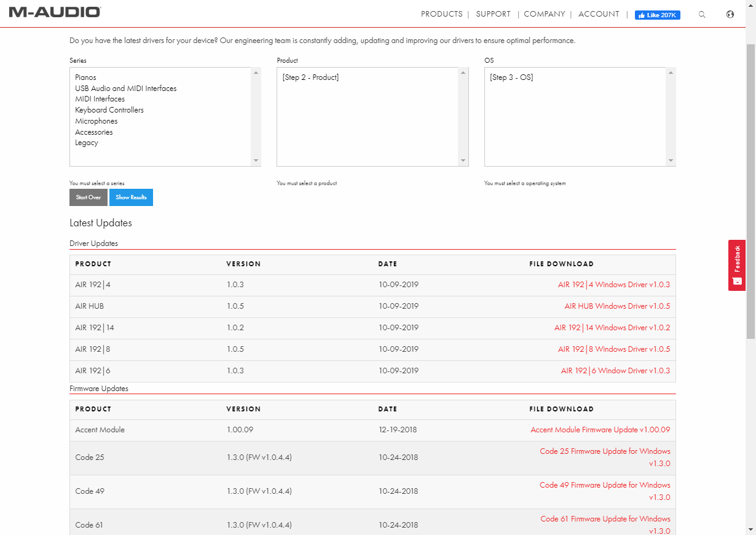This screenshot has width=756, height=535.
Task: Click the M-Audio logo
Action: 54,12
